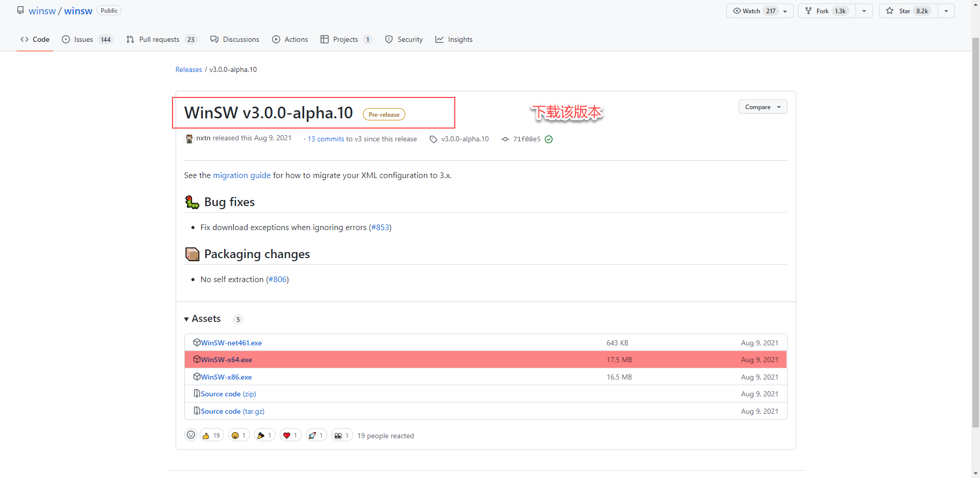
Task: Open pull request #806 link
Action: [278, 280]
